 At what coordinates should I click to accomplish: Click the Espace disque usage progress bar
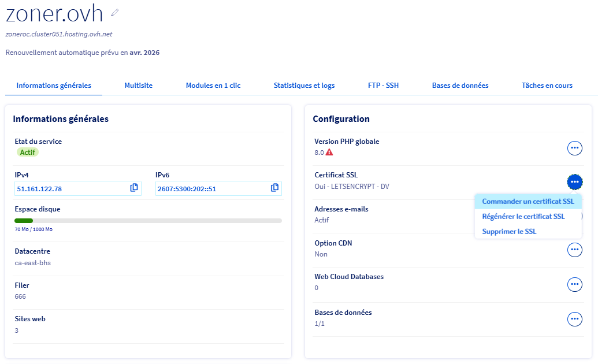click(148, 221)
